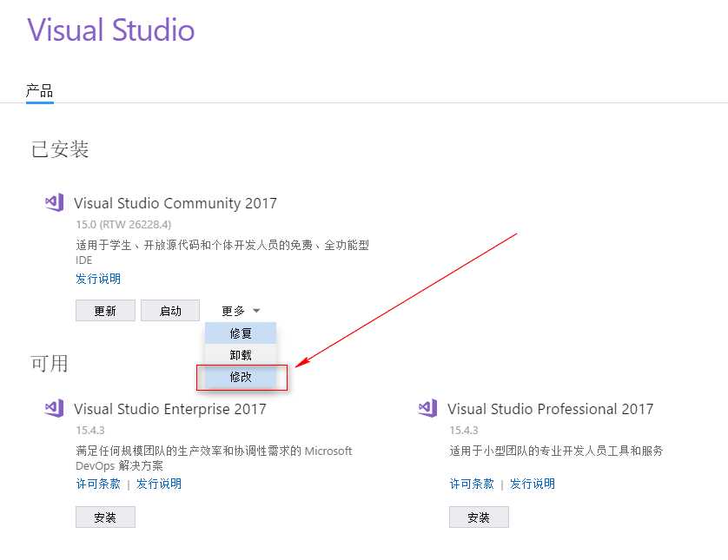Click the 更新 button for Community 2017
Screen dimensions: 728x560
point(105,311)
